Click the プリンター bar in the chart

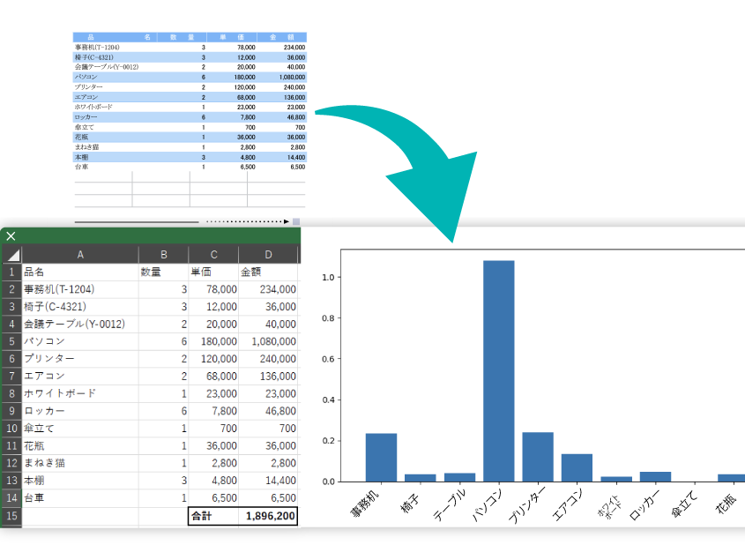coord(538,457)
